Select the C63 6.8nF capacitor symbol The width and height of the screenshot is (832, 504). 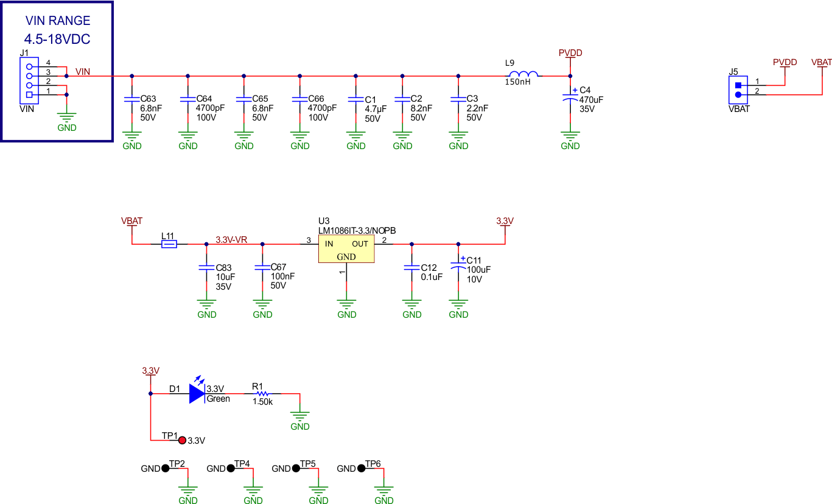click(131, 99)
